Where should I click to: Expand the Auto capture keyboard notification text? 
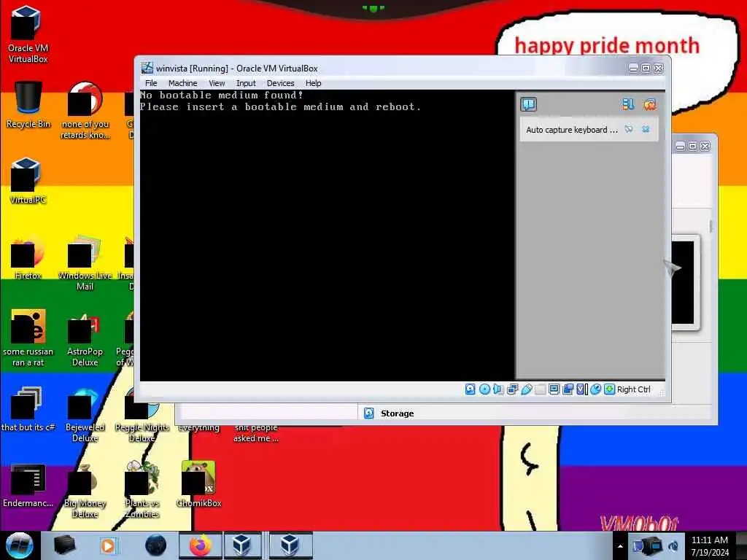pyautogui.click(x=572, y=130)
